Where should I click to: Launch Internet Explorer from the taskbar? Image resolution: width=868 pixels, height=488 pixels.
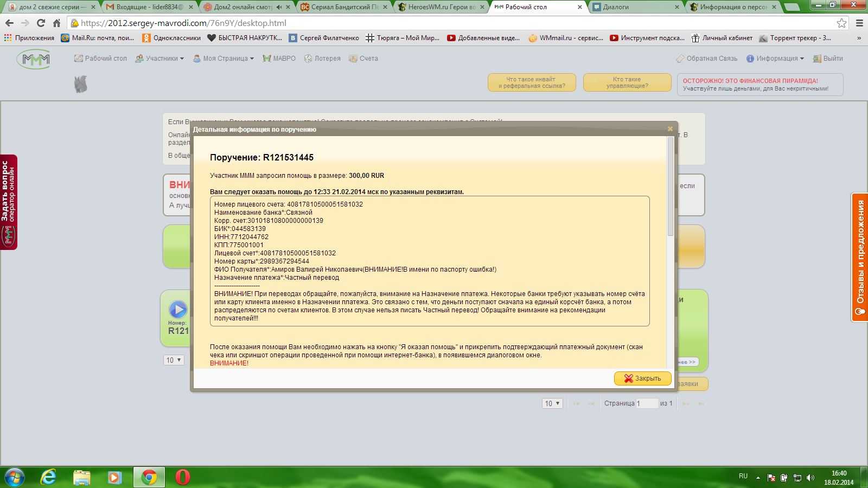tap(48, 477)
